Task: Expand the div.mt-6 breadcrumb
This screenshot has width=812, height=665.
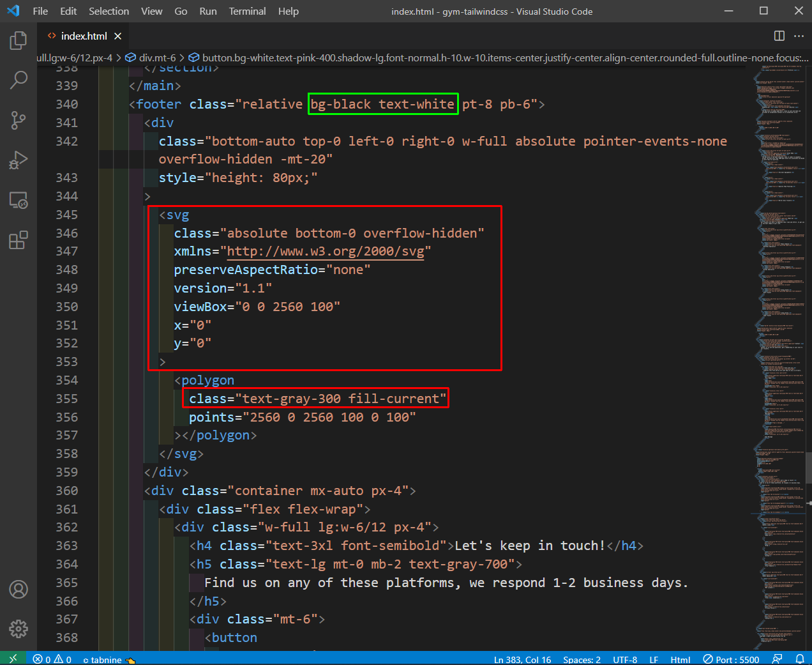Action: [151, 57]
